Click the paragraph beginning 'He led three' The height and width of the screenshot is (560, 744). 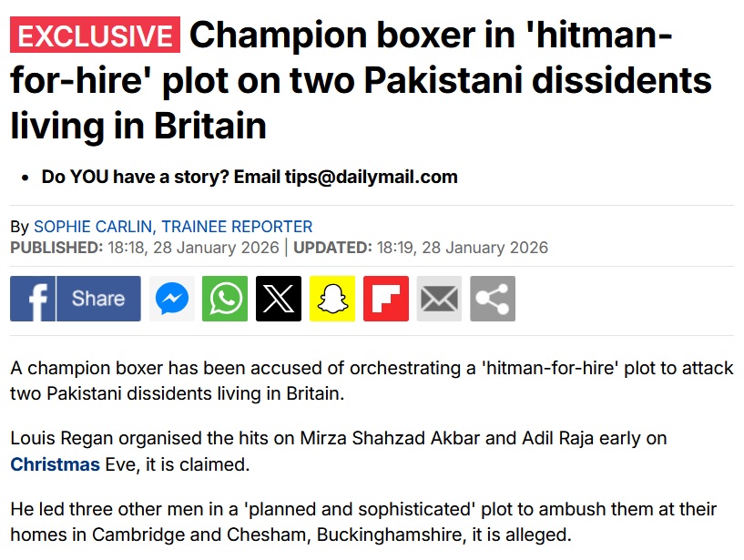(x=363, y=522)
